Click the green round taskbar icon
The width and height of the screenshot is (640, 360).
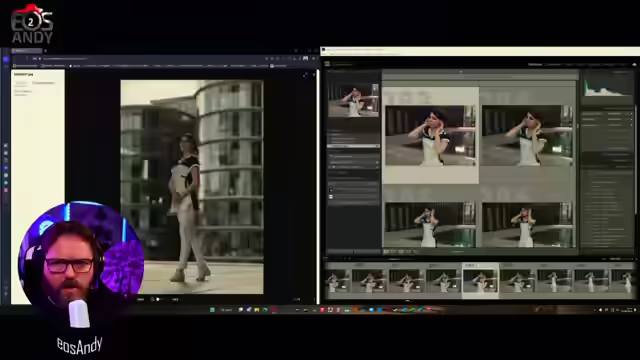pyautogui.click(x=265, y=310)
